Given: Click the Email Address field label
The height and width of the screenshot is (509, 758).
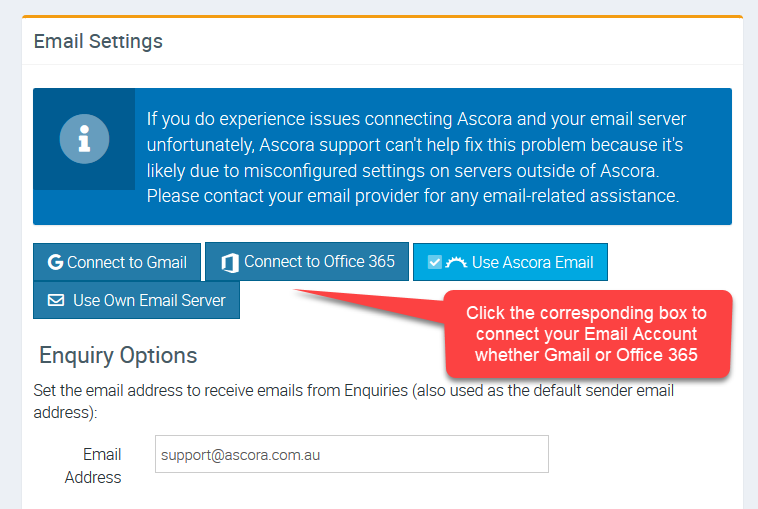Looking at the screenshot, I should (x=96, y=466).
